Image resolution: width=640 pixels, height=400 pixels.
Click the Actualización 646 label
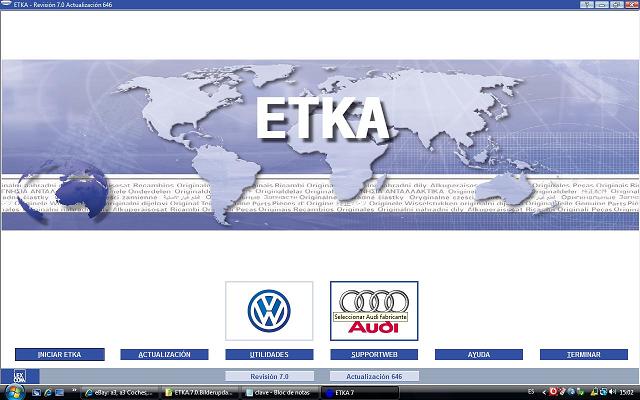(x=374, y=376)
